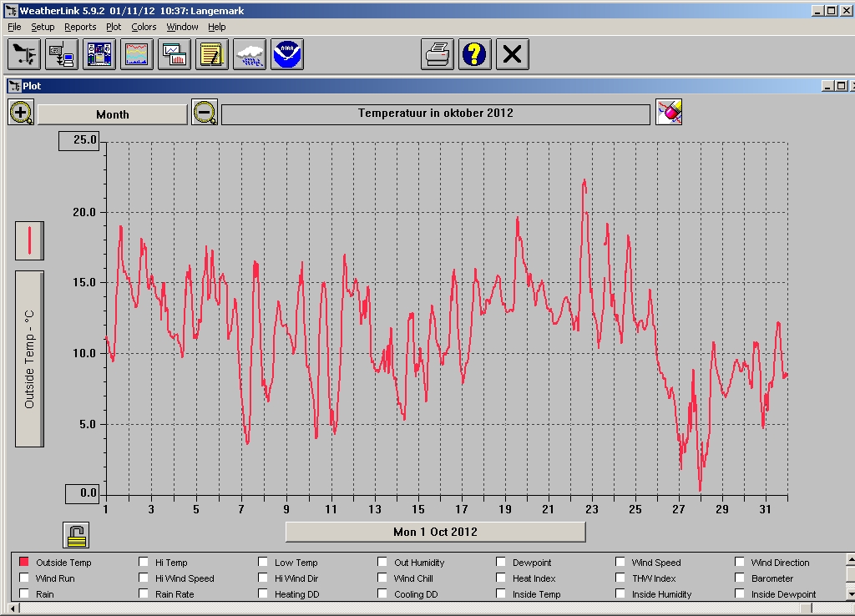Open the Setup menu

(x=43, y=27)
